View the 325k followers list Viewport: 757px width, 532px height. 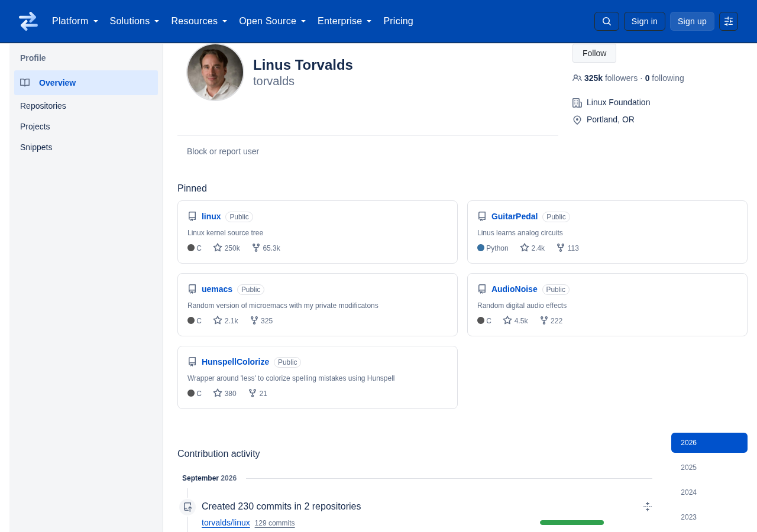611,78
